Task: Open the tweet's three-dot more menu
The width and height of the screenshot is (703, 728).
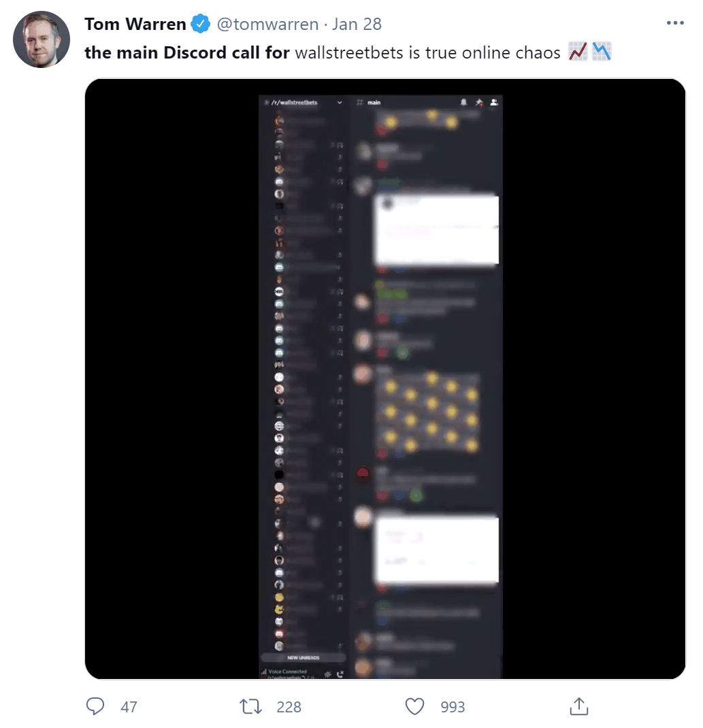Action: click(674, 23)
